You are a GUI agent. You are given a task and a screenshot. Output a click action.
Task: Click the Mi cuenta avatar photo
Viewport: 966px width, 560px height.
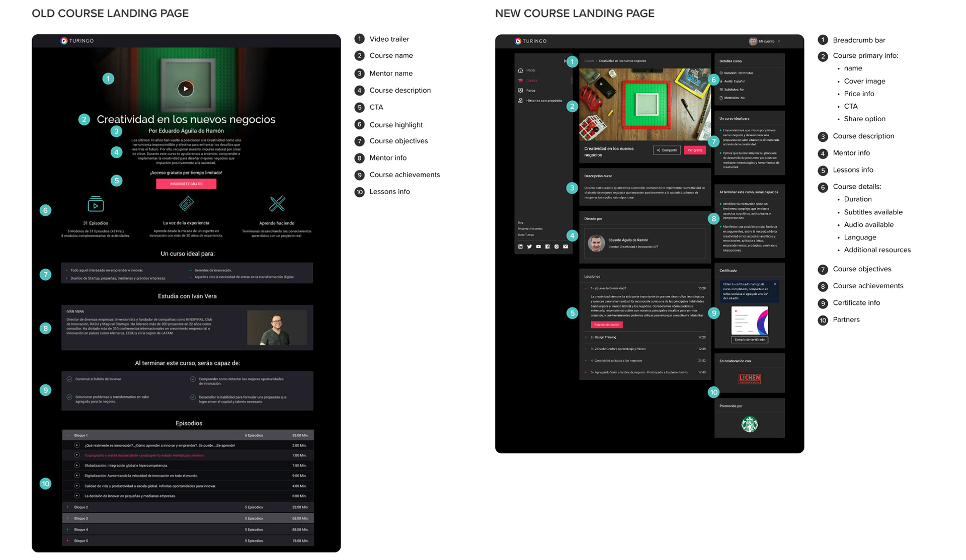click(x=753, y=41)
